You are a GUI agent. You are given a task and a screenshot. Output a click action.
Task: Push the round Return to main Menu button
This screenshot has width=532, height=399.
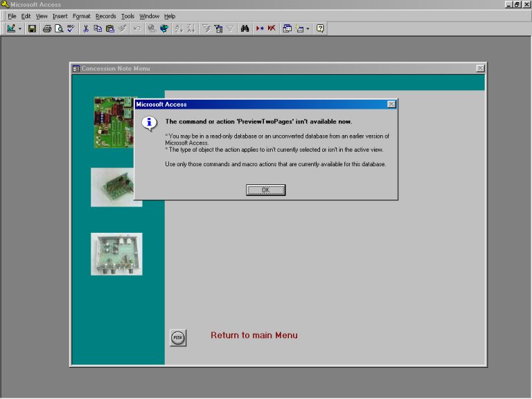(x=178, y=337)
